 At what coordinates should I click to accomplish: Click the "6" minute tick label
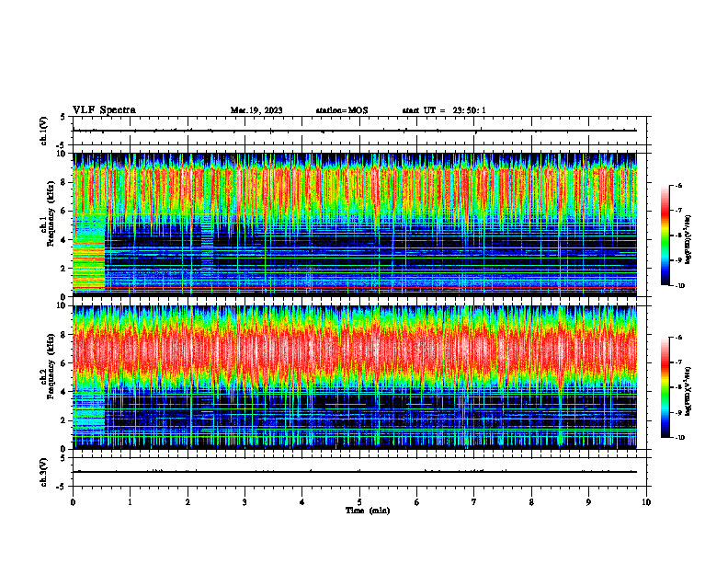tap(417, 502)
